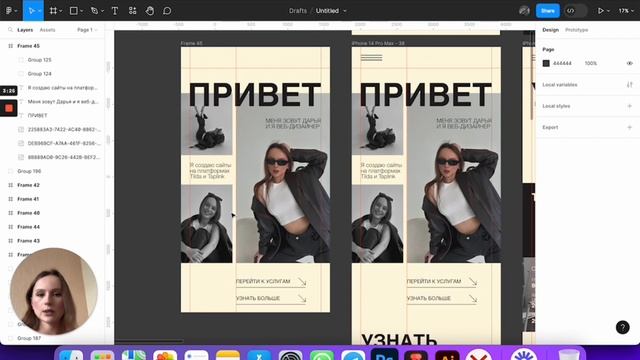This screenshot has width=640, height=360.
Task: Click УЗНАТЬ БОЛЬШЕ in Frame 45
Action: [258, 298]
